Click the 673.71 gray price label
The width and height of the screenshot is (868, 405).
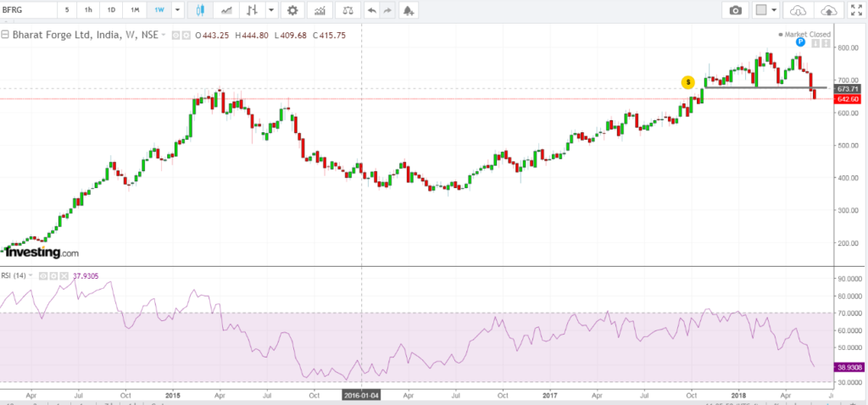(848, 88)
